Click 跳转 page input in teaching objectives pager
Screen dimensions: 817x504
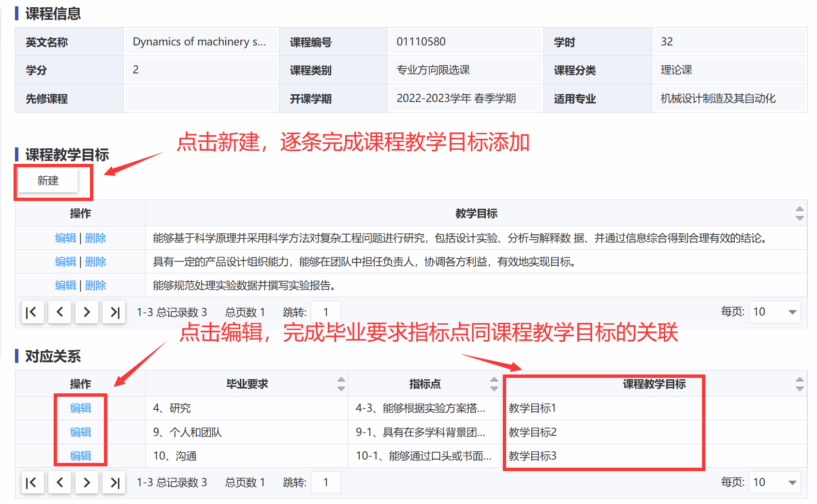point(326,312)
